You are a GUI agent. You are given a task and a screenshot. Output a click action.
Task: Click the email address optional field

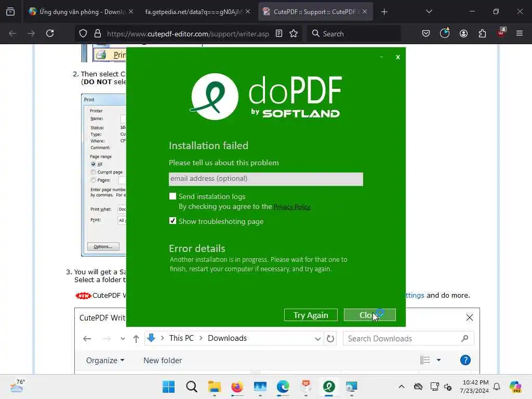(265, 179)
